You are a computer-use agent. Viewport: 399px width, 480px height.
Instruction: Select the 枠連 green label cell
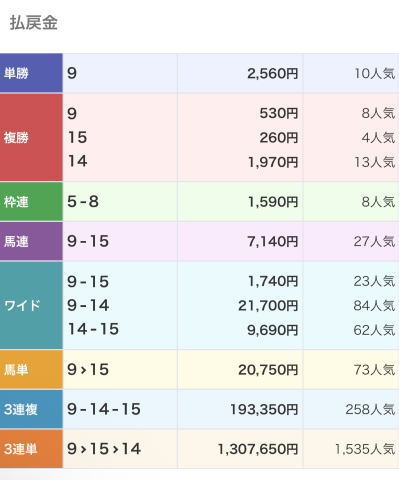(x=31, y=201)
